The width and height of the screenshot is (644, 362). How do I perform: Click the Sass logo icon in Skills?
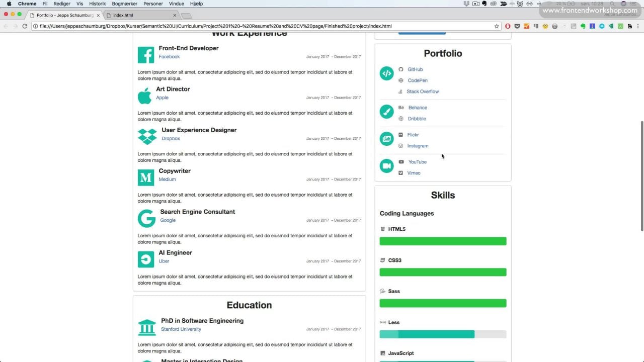coord(383,292)
